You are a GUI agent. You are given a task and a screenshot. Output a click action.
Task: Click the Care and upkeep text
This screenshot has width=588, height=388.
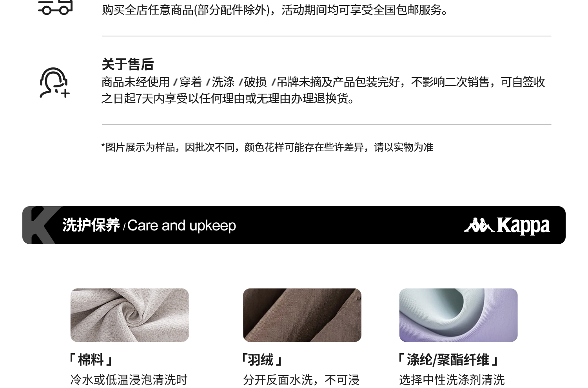(181, 226)
